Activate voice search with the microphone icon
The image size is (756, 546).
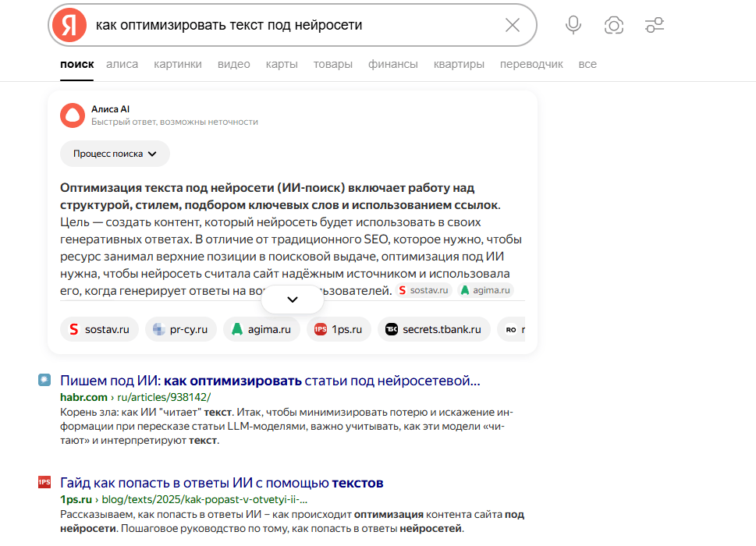[x=573, y=24]
